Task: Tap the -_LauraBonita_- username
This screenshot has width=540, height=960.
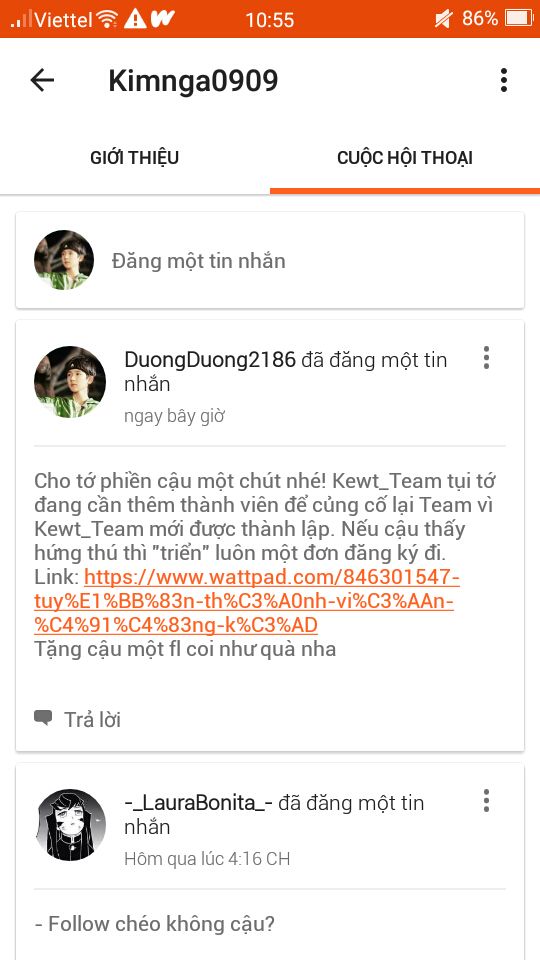Action: tap(198, 803)
